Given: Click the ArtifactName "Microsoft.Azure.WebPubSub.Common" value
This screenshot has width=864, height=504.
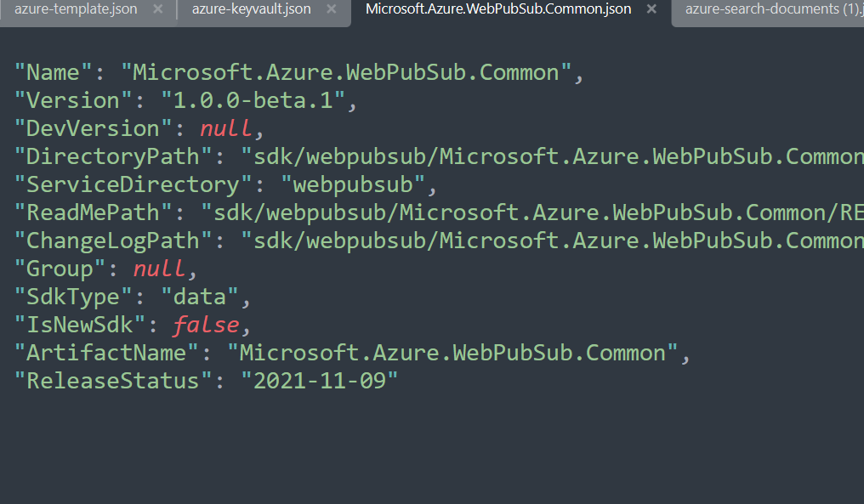Looking at the screenshot, I should point(452,354).
